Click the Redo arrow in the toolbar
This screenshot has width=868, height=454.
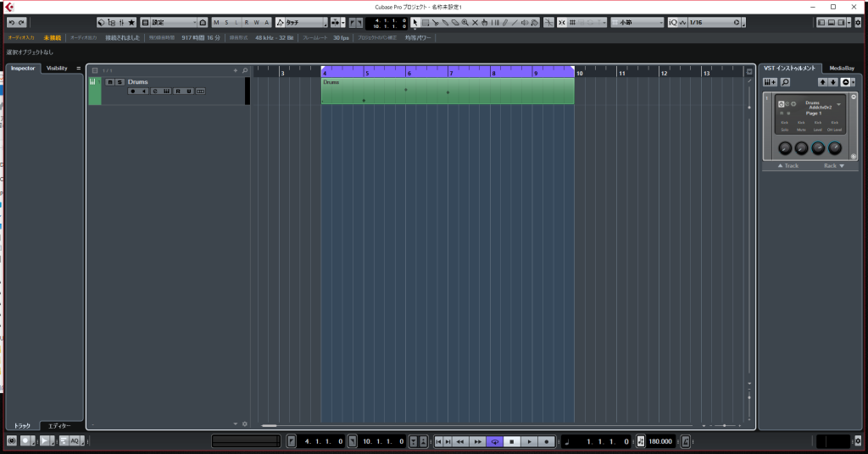[x=21, y=23]
